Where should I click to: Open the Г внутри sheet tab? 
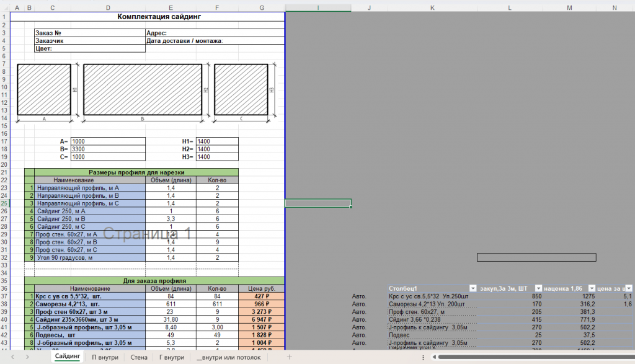point(172,357)
